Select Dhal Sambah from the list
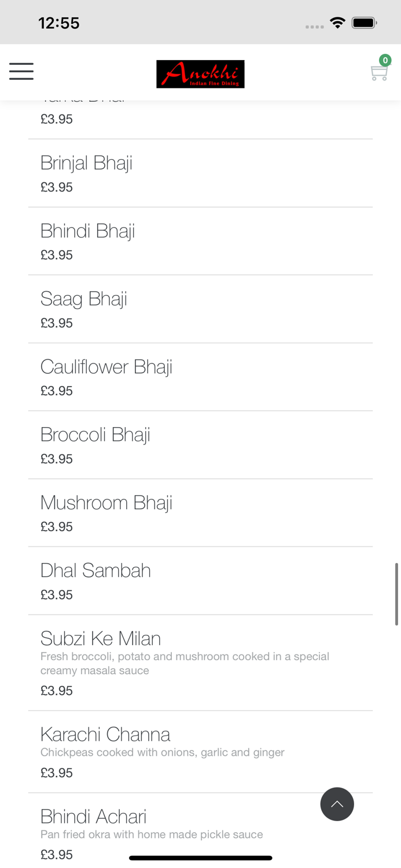Screen dimensions: 401x868 95,571
